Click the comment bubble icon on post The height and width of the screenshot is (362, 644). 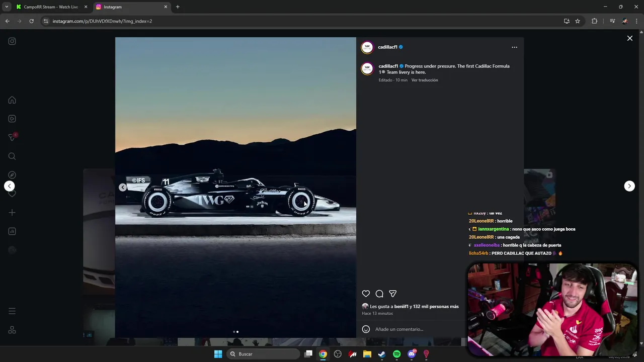click(379, 294)
